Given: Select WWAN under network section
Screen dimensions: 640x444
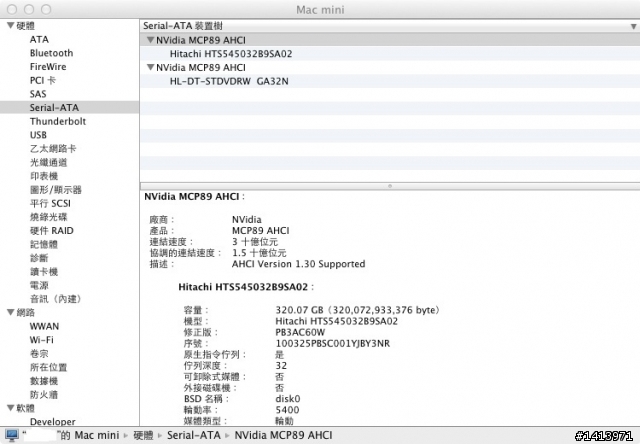Looking at the screenshot, I should [x=44, y=326].
